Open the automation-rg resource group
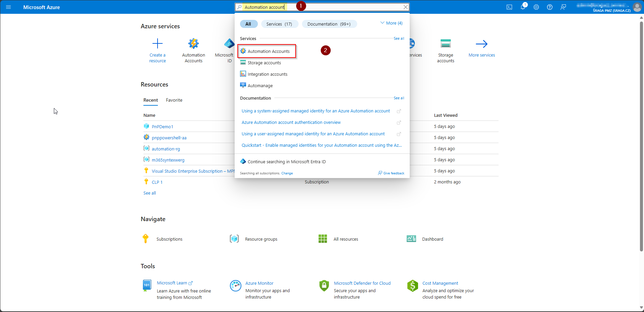The image size is (644, 312). (x=166, y=149)
